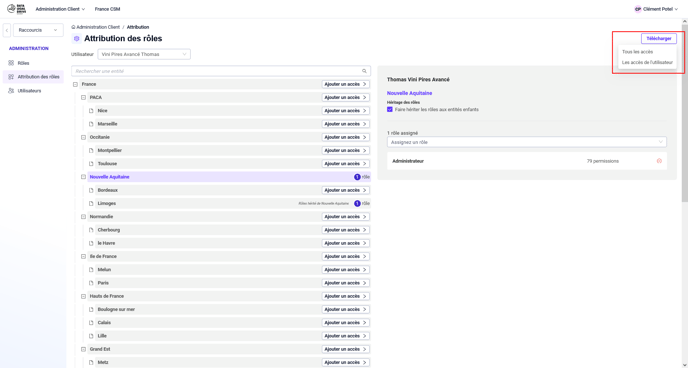Click the file icon next to Marseille
688x368 pixels.
click(91, 124)
